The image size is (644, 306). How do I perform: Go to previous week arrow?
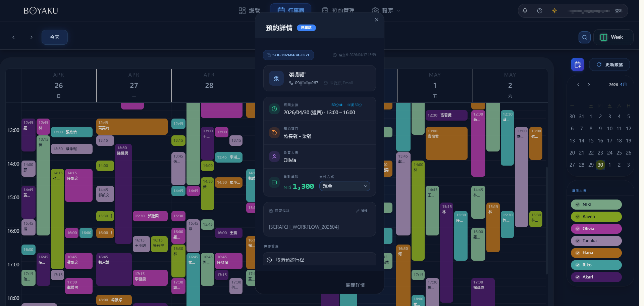point(13,37)
